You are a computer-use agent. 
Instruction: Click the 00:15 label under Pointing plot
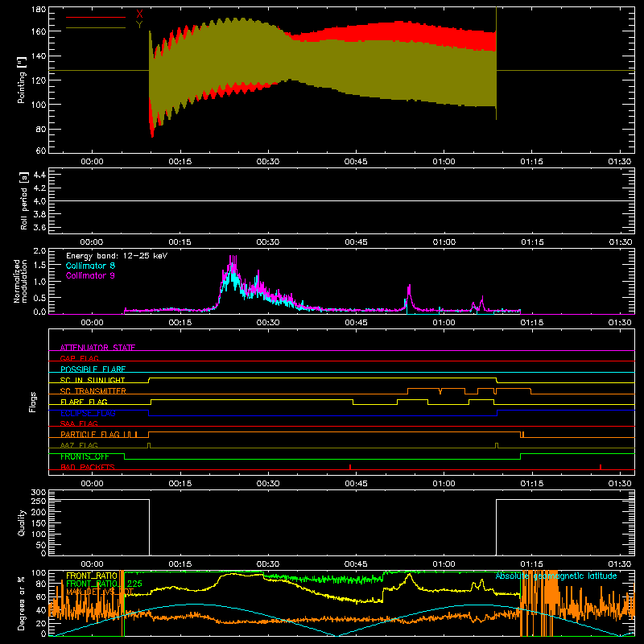[x=180, y=162]
